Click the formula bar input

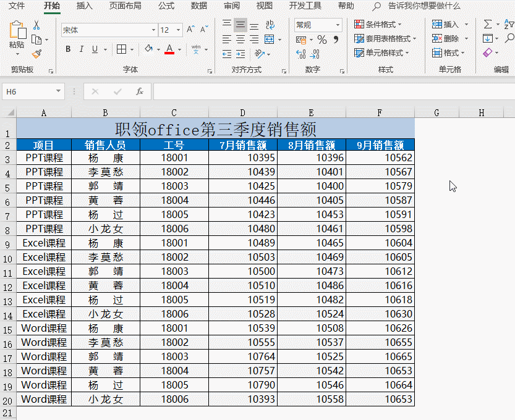[x=334, y=91]
